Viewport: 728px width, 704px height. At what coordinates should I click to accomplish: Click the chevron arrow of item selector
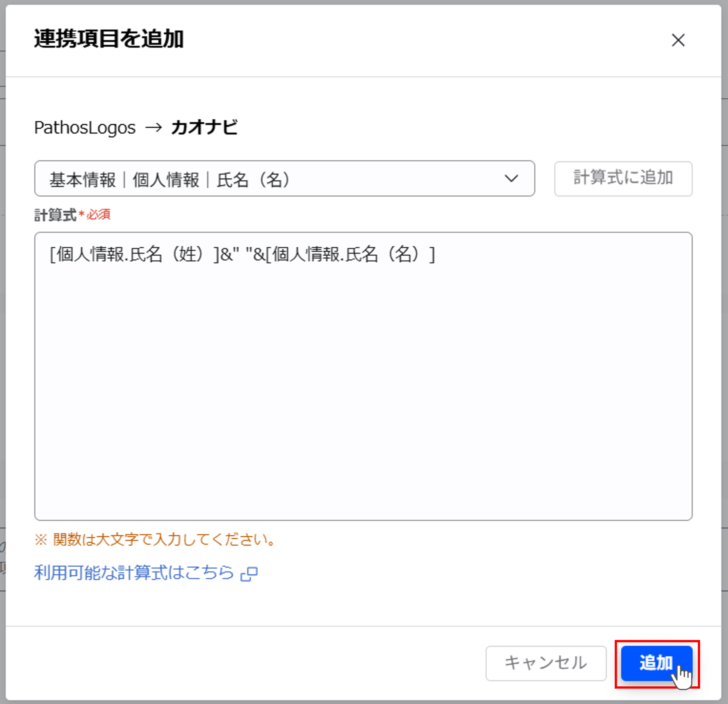pos(511,179)
